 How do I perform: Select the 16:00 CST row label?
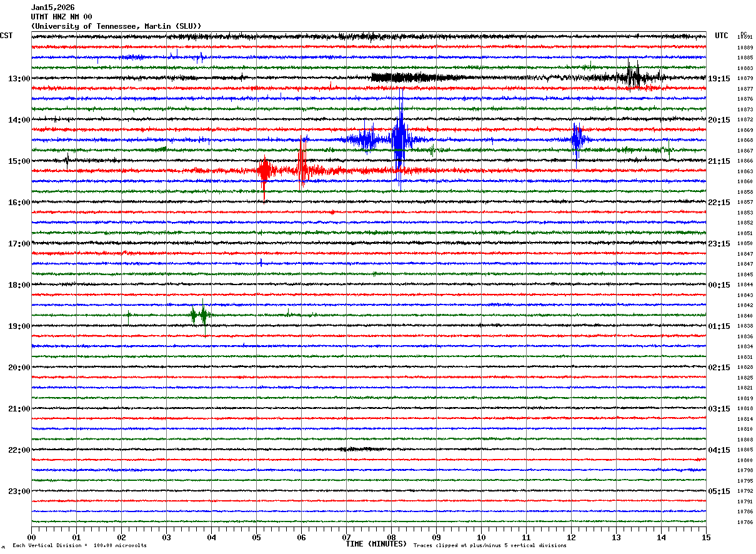(x=19, y=203)
